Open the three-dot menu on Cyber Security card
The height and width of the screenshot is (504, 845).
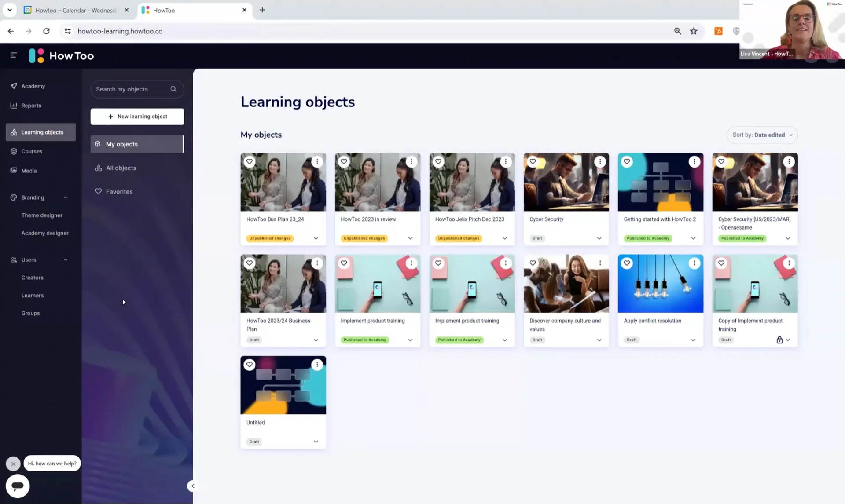tap(600, 161)
